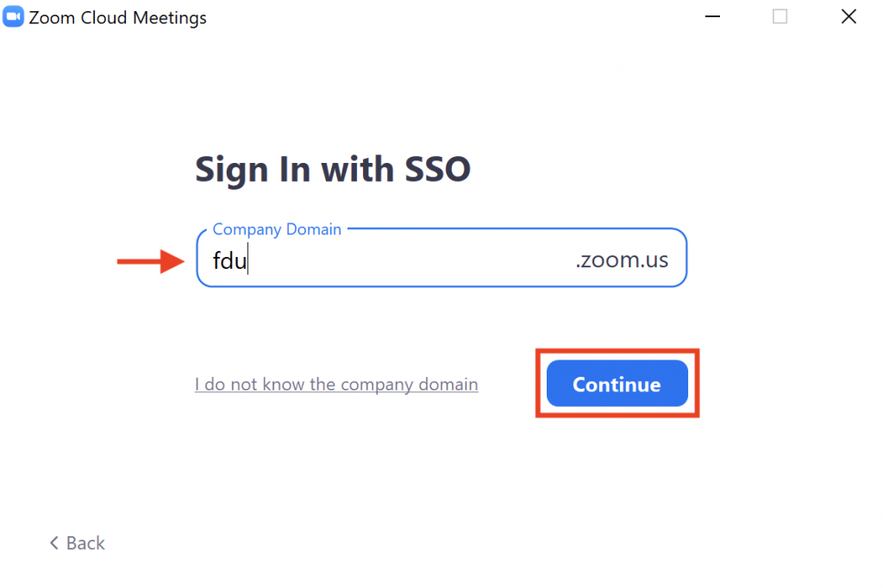
Task: Open the 'I do not know the company domain' link
Action: [x=336, y=385]
